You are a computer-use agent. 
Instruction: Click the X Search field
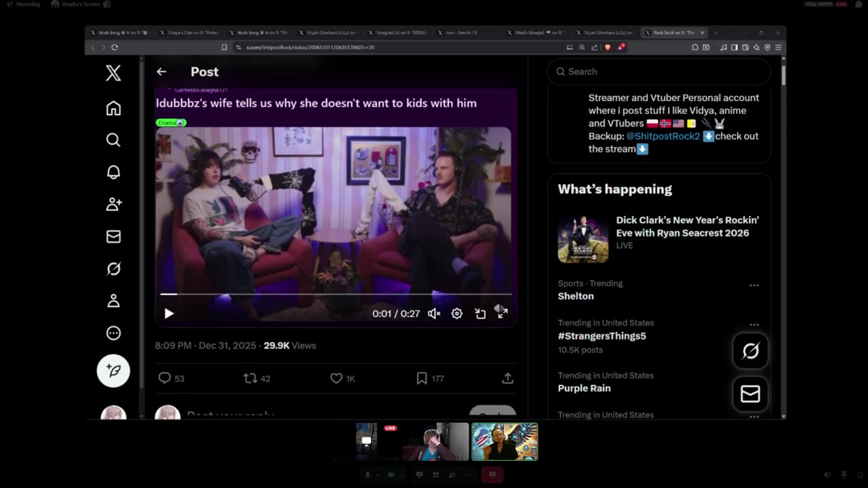(x=659, y=72)
